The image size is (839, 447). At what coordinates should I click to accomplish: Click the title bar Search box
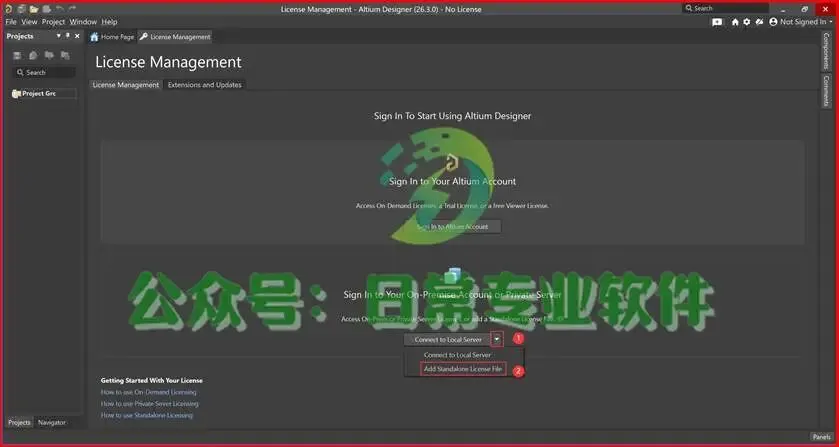[x=726, y=8]
